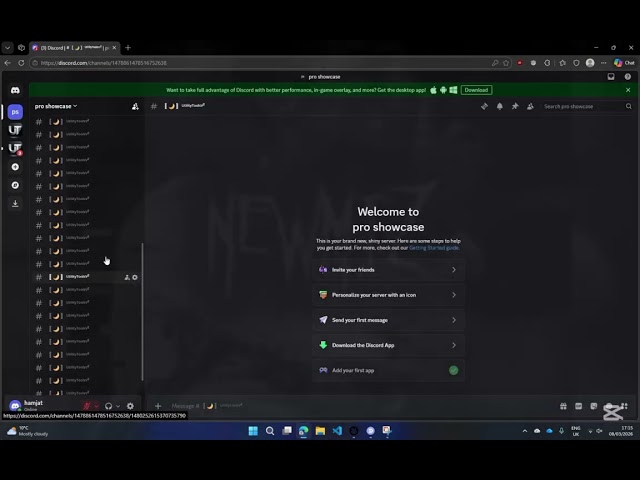Viewport: 640px width, 480px height.
Task: Open the Copilot Chat button
Action: [624, 63]
